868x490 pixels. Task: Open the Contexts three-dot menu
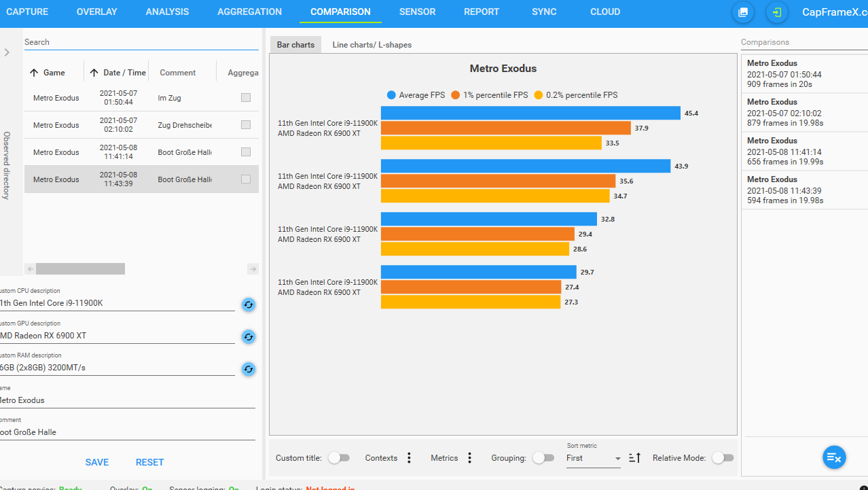409,458
